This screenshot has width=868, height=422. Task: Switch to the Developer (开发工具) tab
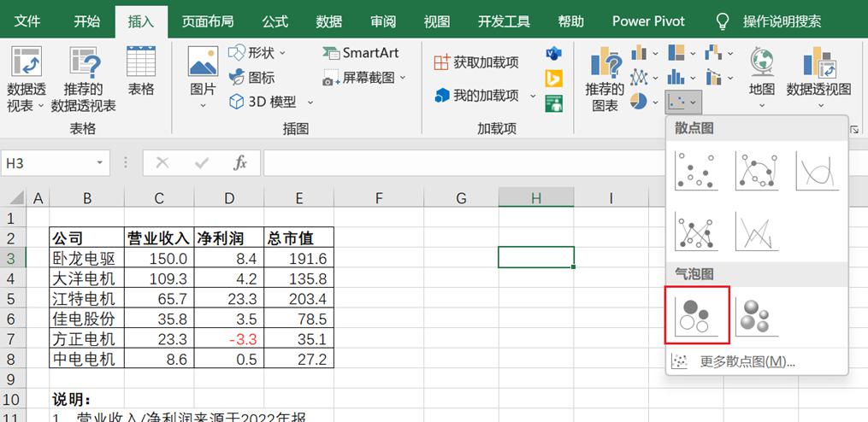(x=504, y=21)
